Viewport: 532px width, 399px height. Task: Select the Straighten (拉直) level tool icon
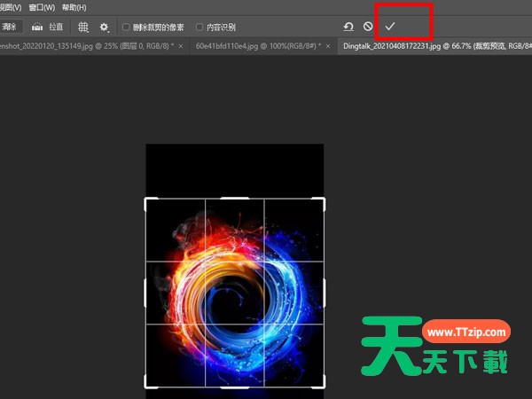(x=37, y=27)
